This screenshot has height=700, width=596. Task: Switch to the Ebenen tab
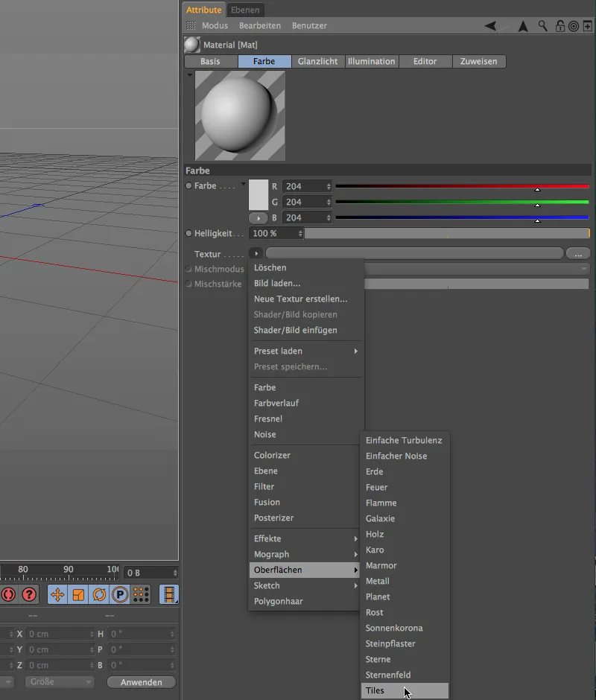[x=245, y=10]
